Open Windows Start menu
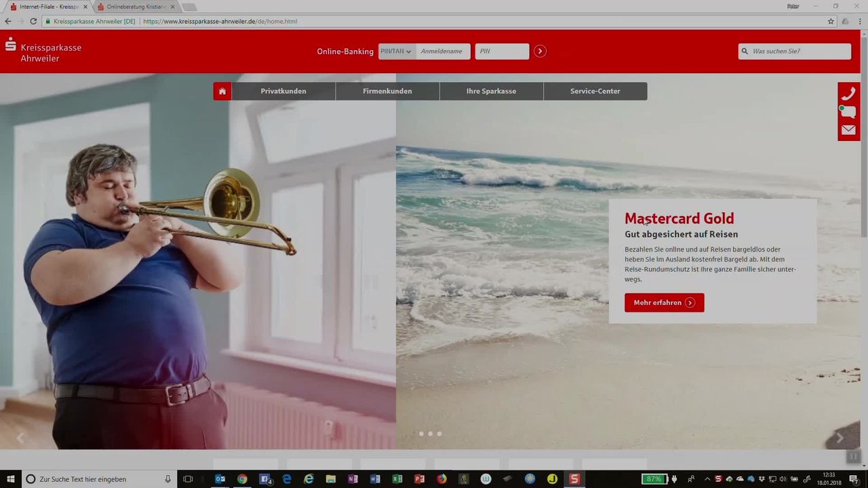The height and width of the screenshot is (488, 868). [x=11, y=479]
